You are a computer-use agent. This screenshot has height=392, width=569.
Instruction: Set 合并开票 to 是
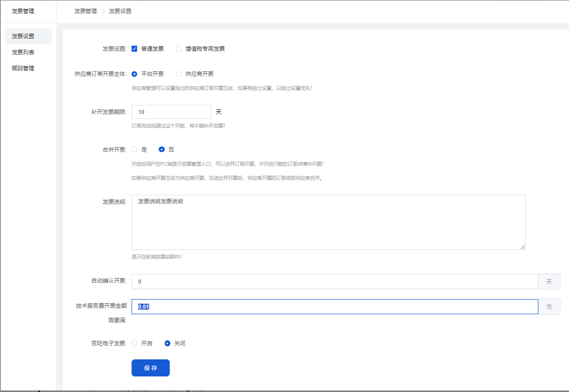click(135, 150)
